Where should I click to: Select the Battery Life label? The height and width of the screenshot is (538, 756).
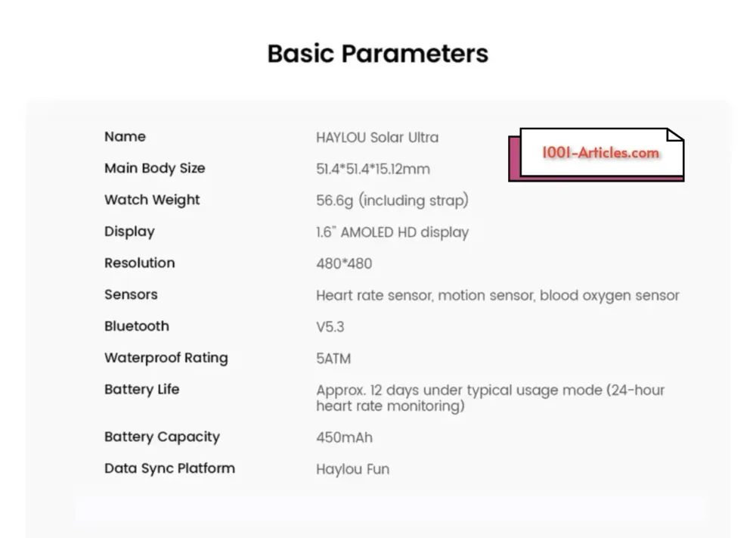click(142, 390)
